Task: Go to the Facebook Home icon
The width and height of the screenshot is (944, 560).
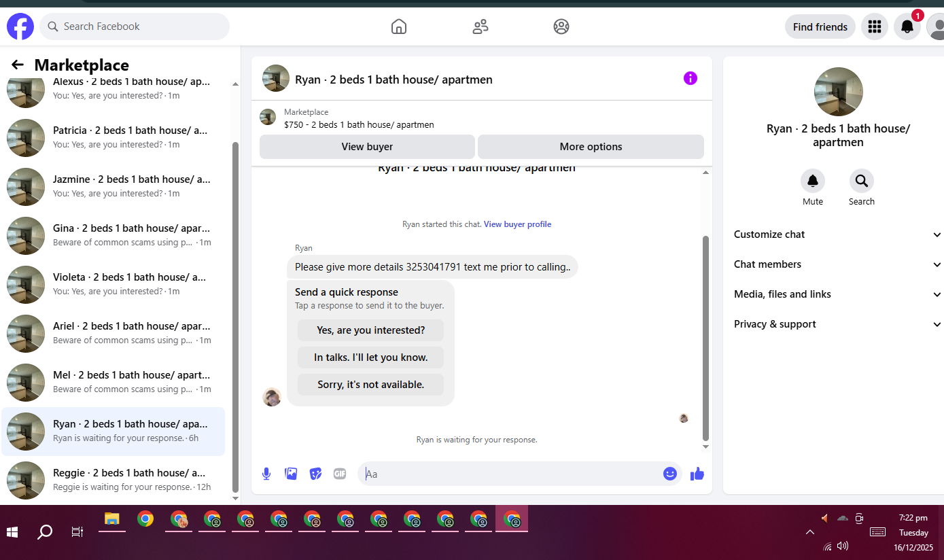Action: [x=399, y=27]
